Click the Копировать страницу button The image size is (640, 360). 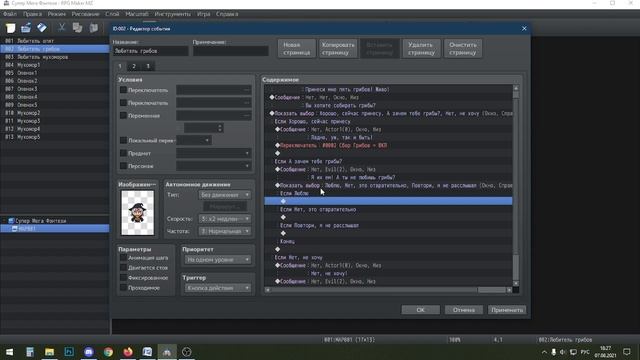click(x=338, y=49)
